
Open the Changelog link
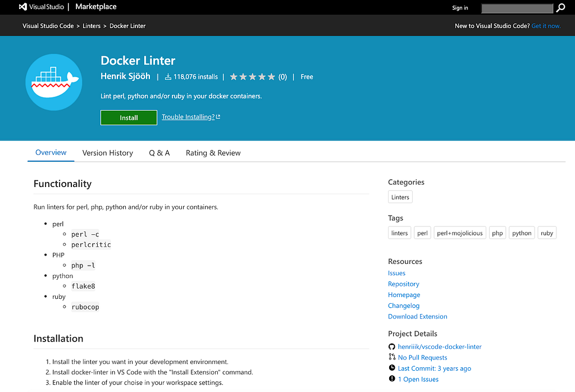[x=404, y=306]
